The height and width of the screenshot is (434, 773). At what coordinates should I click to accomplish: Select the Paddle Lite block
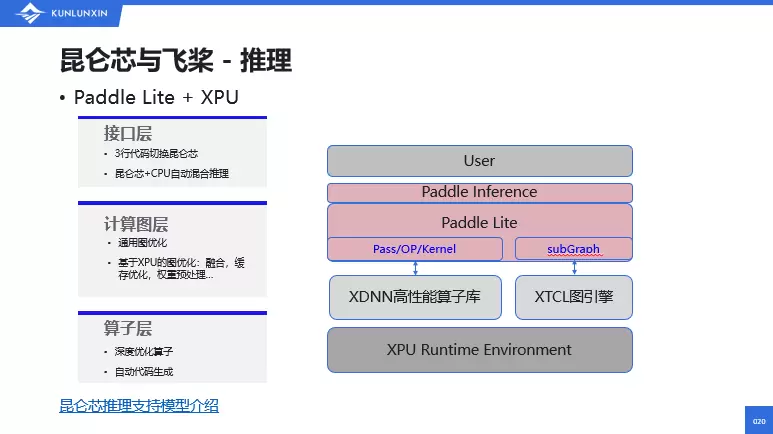[479, 222]
